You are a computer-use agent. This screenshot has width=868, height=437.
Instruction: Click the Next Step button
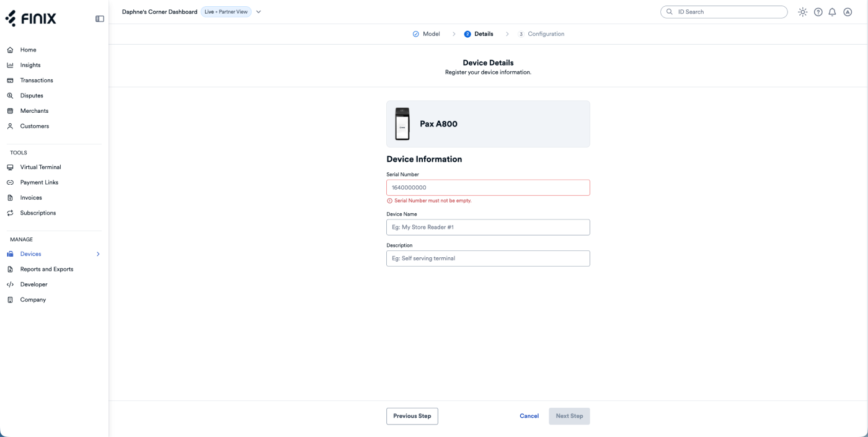click(x=569, y=416)
